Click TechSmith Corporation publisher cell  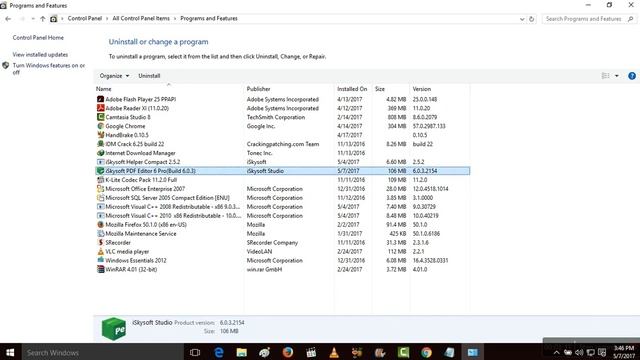(x=276, y=117)
